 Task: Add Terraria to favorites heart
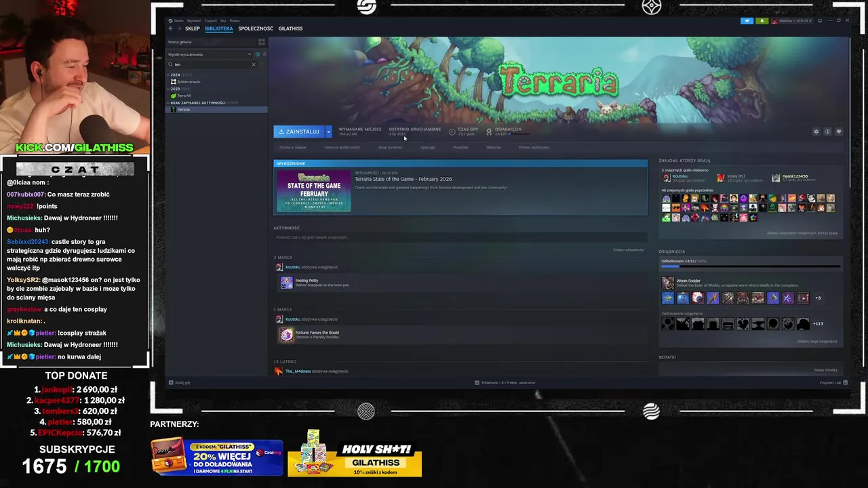tap(839, 131)
